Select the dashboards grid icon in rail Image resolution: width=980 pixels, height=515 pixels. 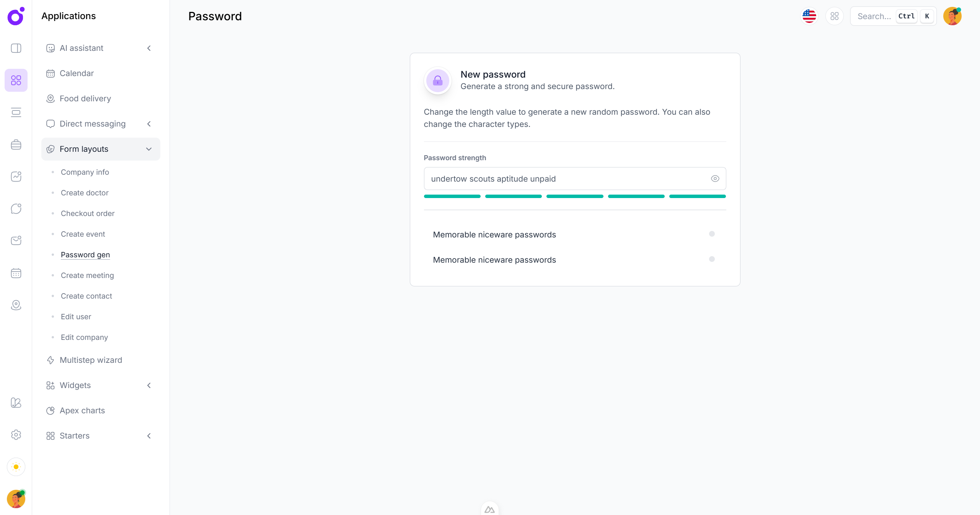tap(16, 80)
